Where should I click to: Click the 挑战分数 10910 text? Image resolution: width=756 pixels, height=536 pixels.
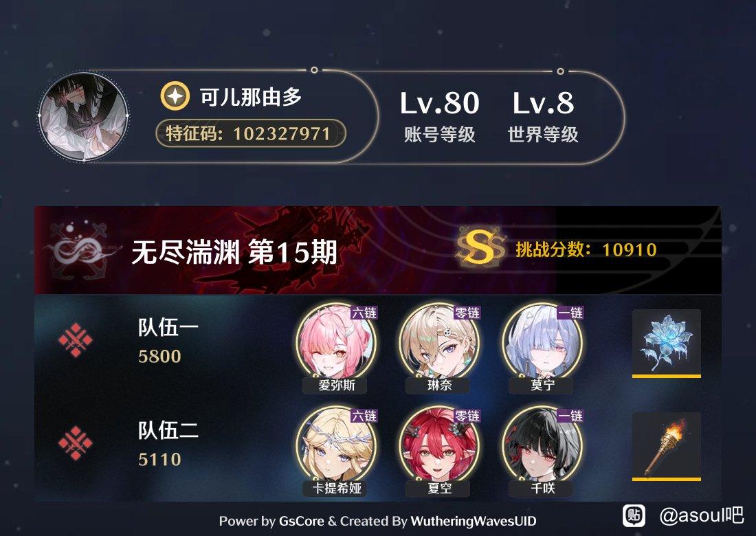pos(586,249)
